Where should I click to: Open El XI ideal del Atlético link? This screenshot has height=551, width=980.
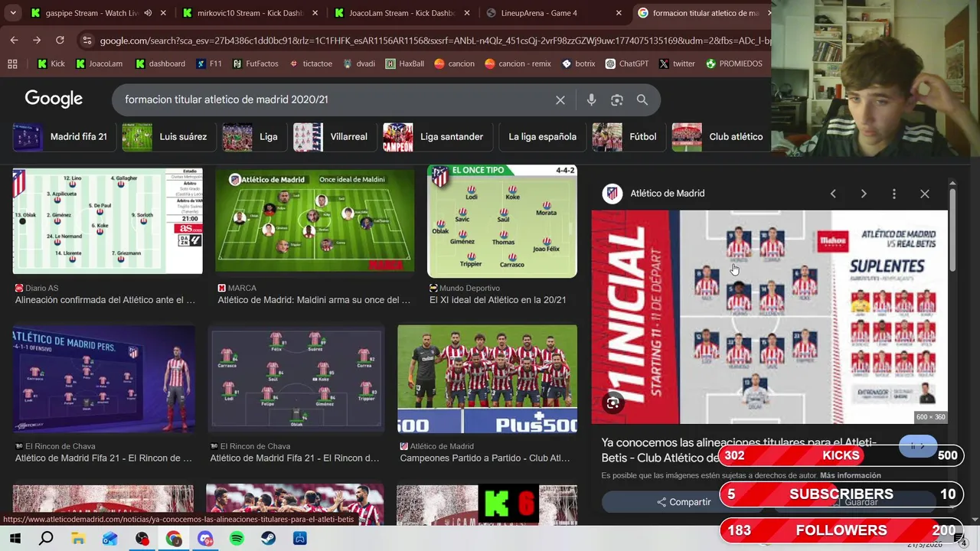click(498, 300)
